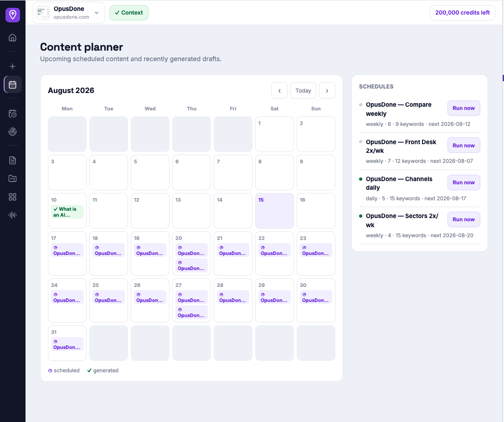Open the document sidebar icon
The width and height of the screenshot is (504, 422).
pos(13,160)
